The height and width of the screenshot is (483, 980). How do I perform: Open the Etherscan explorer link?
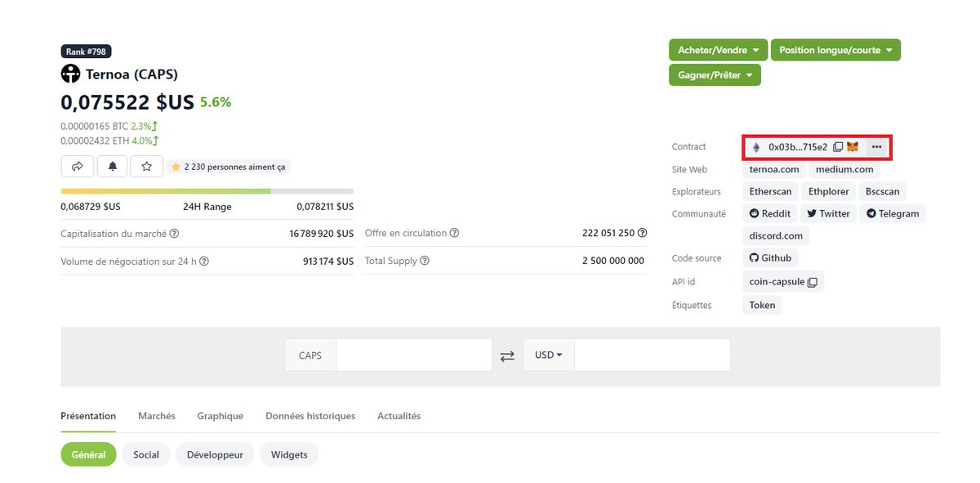pyautogui.click(x=770, y=191)
